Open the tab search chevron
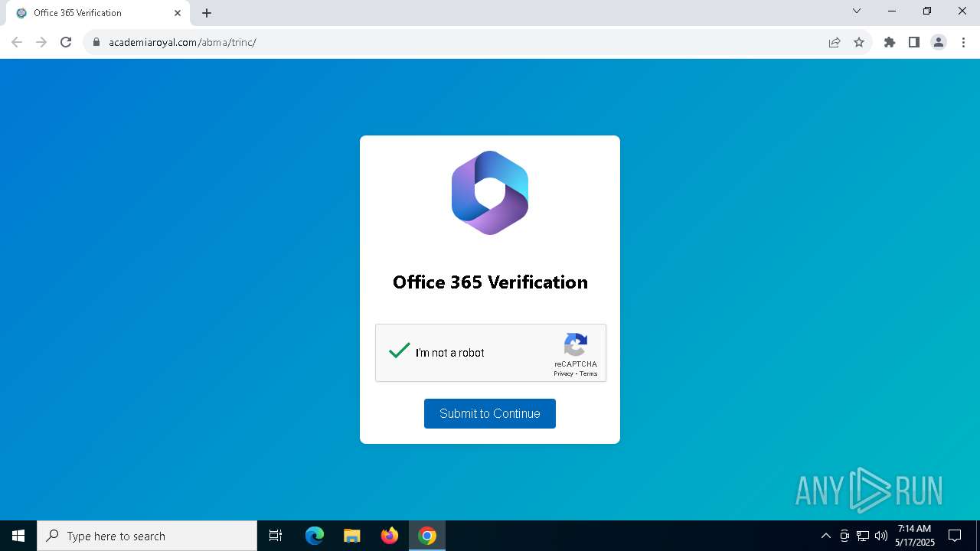 857,11
